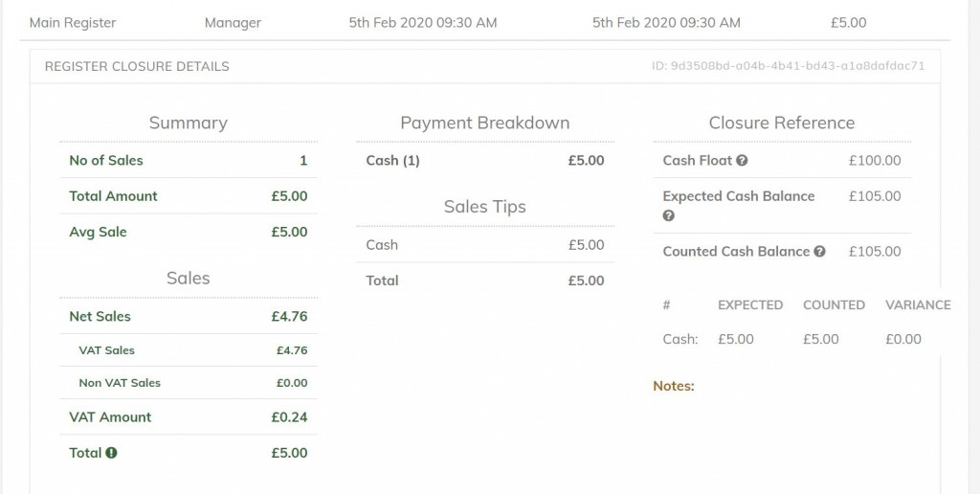This screenshot has height=494, width=980.
Task: Click the Counted Cash Balance help icon
Action: 820,252
